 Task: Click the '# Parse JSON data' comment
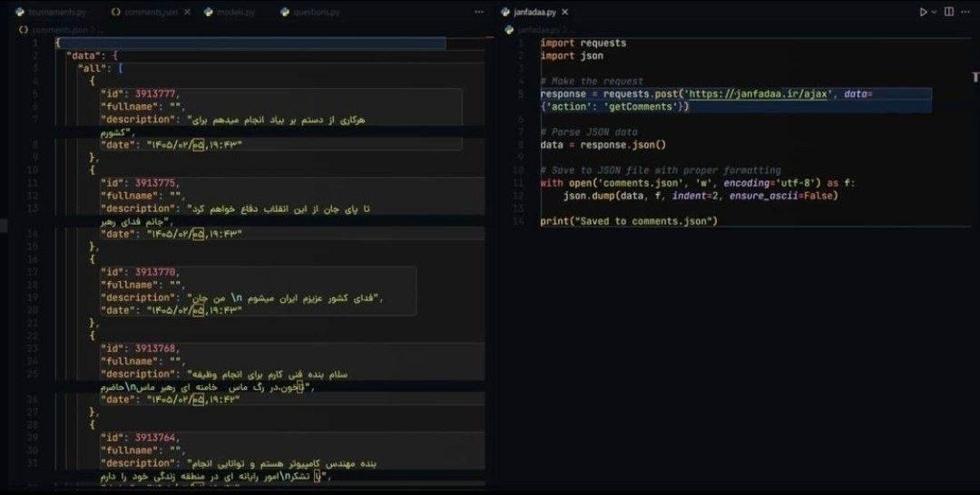(589, 132)
